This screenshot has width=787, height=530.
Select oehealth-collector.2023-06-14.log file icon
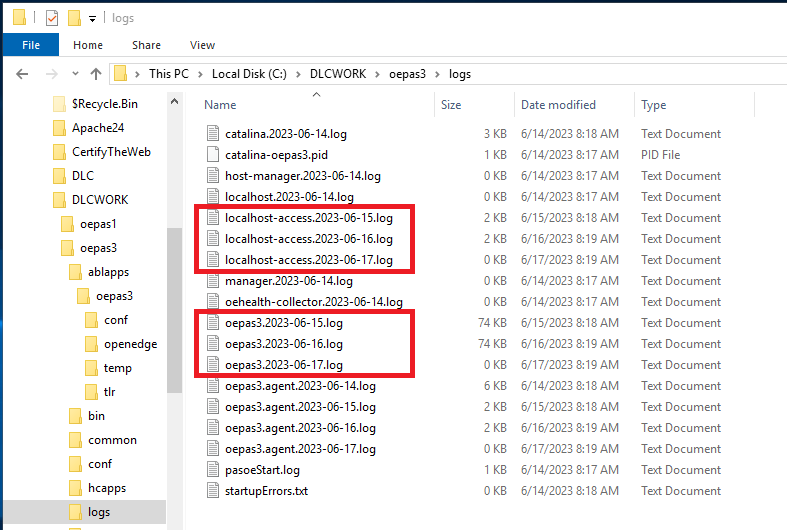click(213, 302)
